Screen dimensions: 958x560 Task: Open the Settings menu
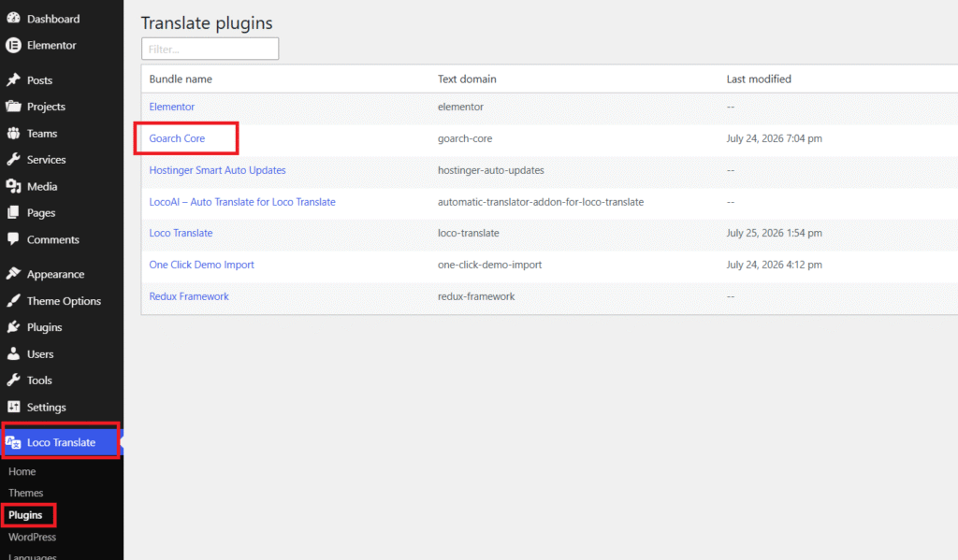coord(47,407)
